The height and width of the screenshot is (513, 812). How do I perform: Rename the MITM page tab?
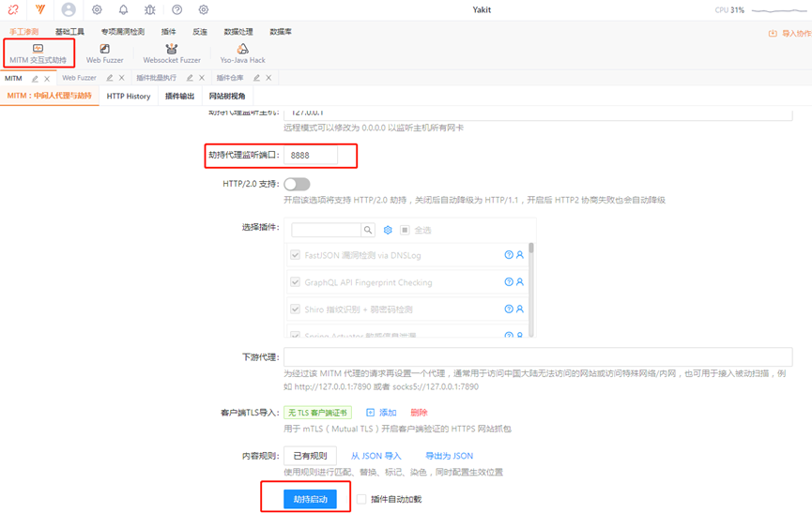tap(36, 79)
